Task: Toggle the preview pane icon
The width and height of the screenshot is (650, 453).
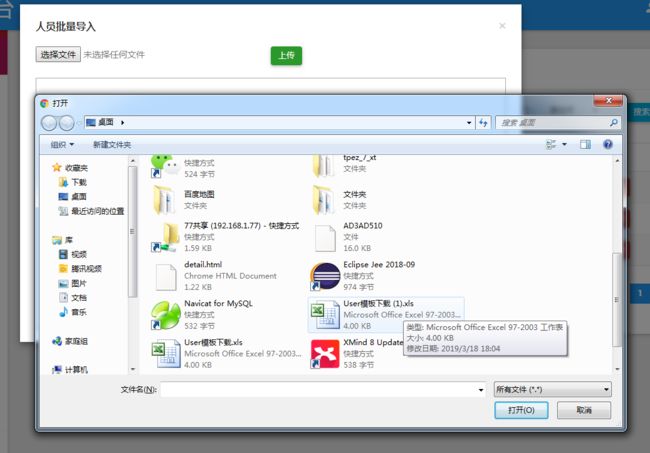Action: (x=585, y=144)
